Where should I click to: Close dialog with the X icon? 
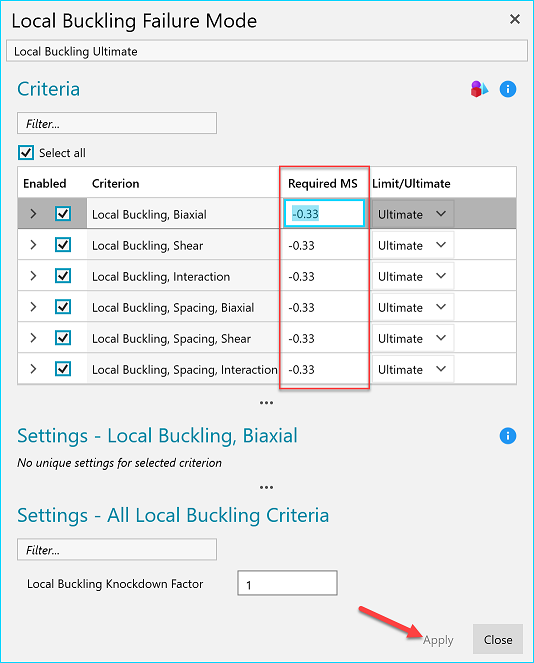click(515, 19)
